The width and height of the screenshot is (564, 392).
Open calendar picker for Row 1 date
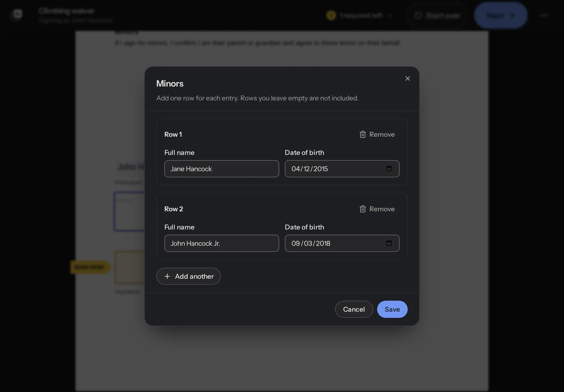tap(389, 169)
